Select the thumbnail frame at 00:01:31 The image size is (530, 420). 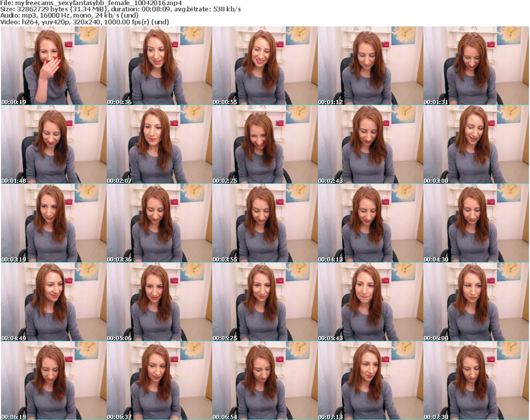tap(476, 66)
